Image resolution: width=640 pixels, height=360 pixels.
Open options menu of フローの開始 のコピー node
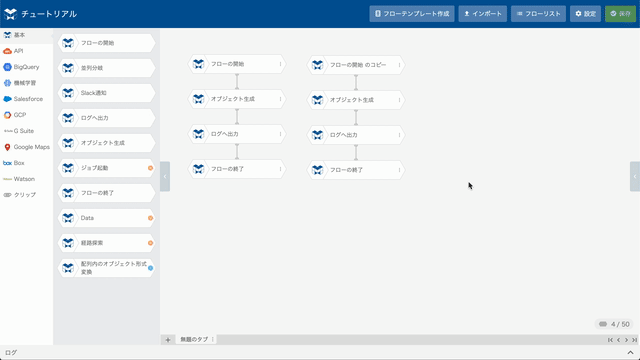click(x=399, y=65)
